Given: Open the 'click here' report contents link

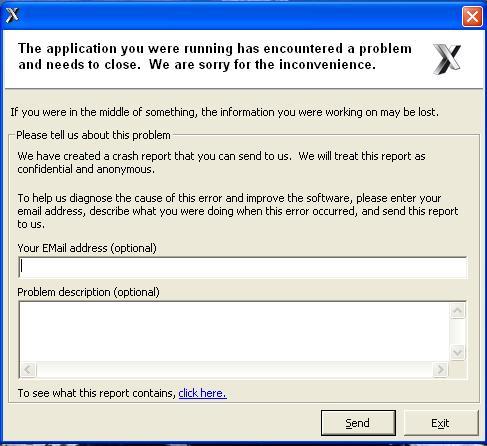Looking at the screenshot, I should click(202, 393).
